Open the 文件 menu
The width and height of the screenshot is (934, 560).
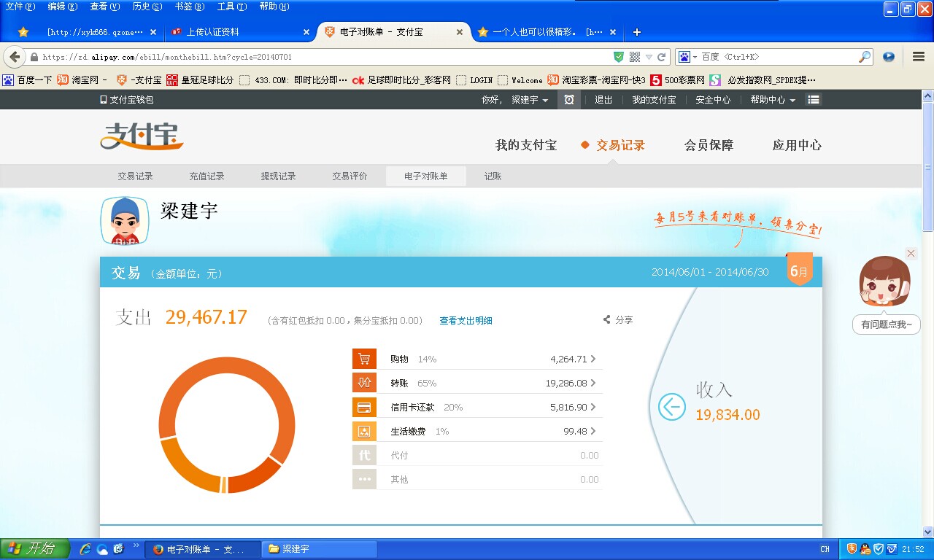(20, 7)
